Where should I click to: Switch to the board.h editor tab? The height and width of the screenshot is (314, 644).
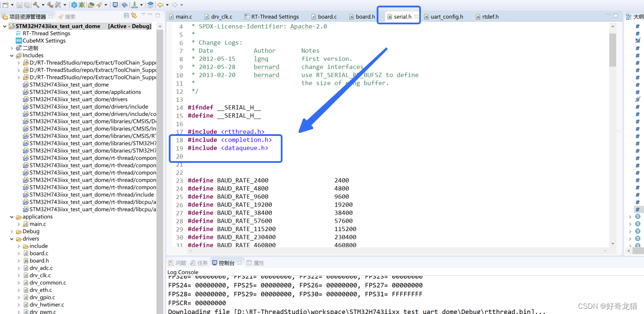361,17
